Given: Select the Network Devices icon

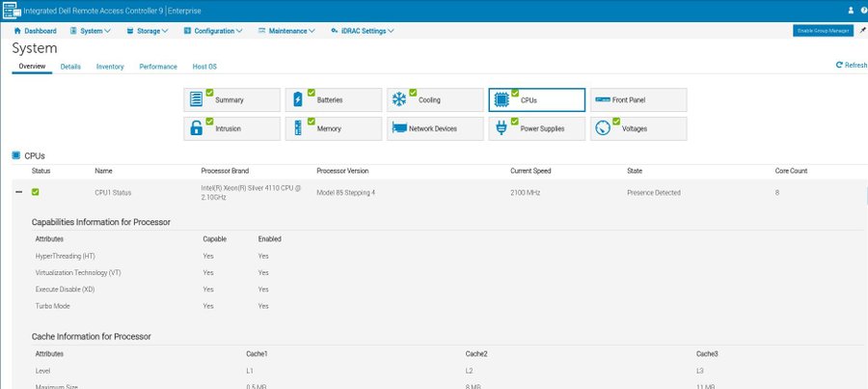Looking at the screenshot, I should 399,128.
